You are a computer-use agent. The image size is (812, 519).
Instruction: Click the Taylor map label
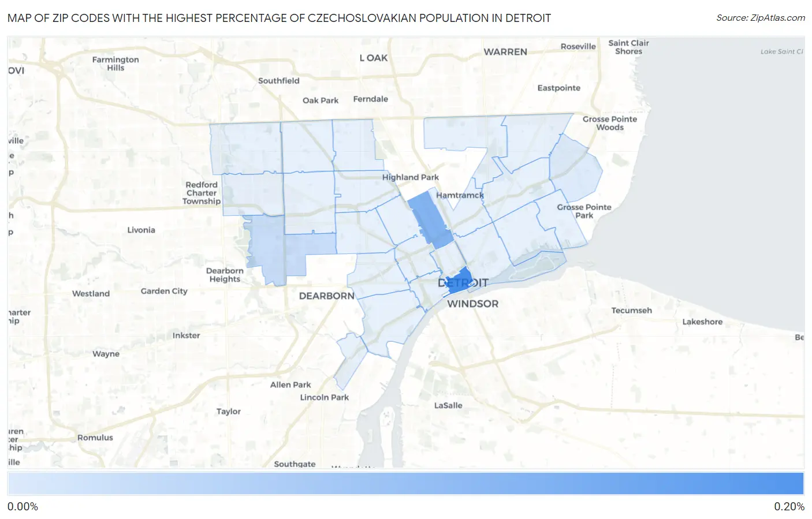pos(229,412)
